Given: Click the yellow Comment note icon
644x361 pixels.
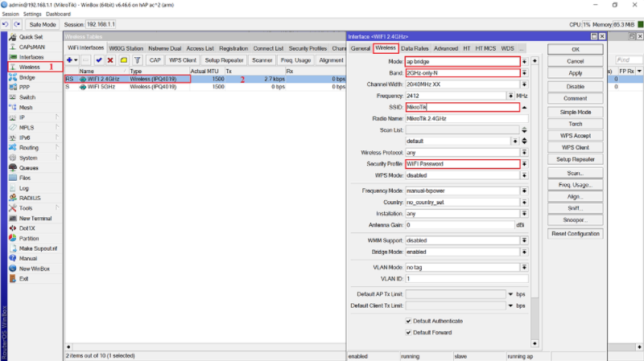Looking at the screenshot, I should pyautogui.click(x=123, y=60).
